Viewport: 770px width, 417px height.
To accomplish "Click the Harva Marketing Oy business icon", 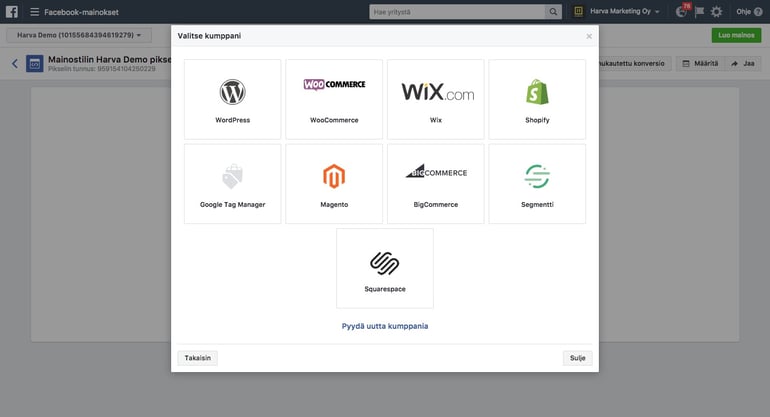I will 578,11.
